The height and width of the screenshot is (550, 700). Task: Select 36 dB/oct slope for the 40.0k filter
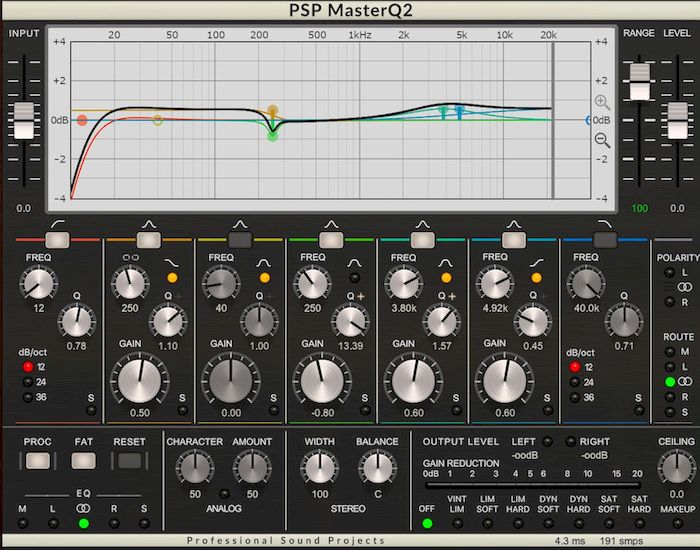(x=576, y=397)
